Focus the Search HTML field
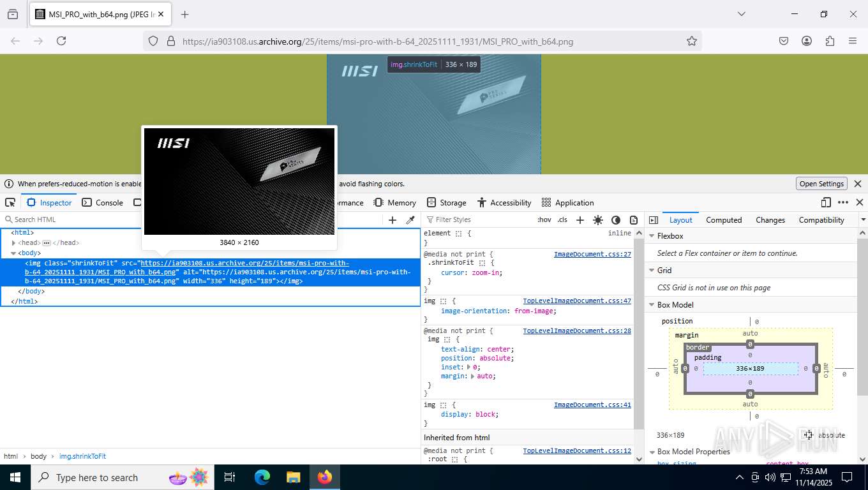The height and width of the screenshot is (490, 868). (191, 219)
